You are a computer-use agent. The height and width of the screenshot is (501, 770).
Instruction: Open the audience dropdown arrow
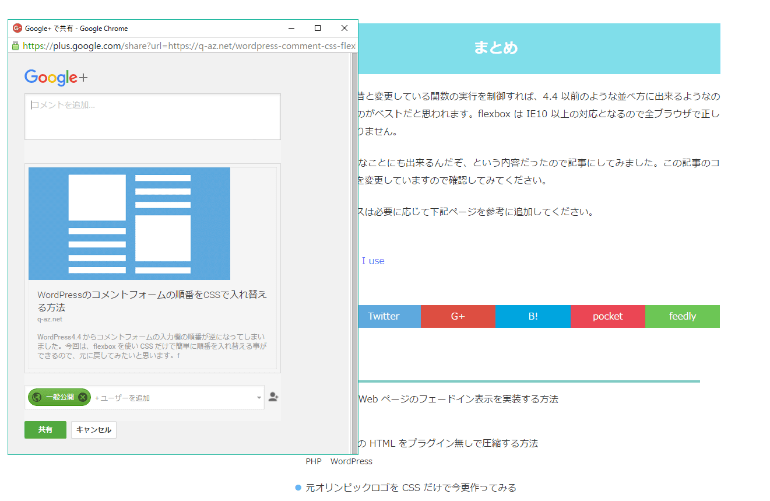point(259,398)
